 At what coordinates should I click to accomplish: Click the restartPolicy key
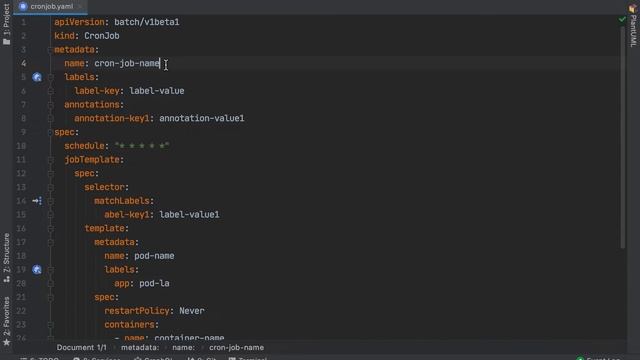[x=137, y=311]
